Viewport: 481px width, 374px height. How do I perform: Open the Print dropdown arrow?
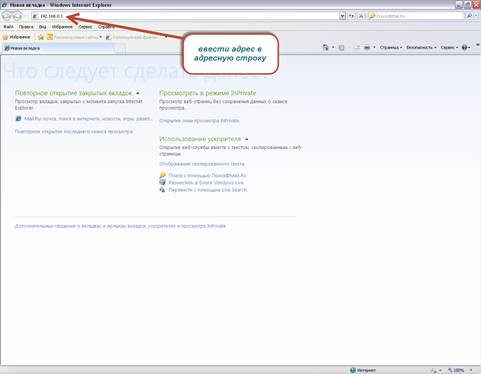[374, 48]
